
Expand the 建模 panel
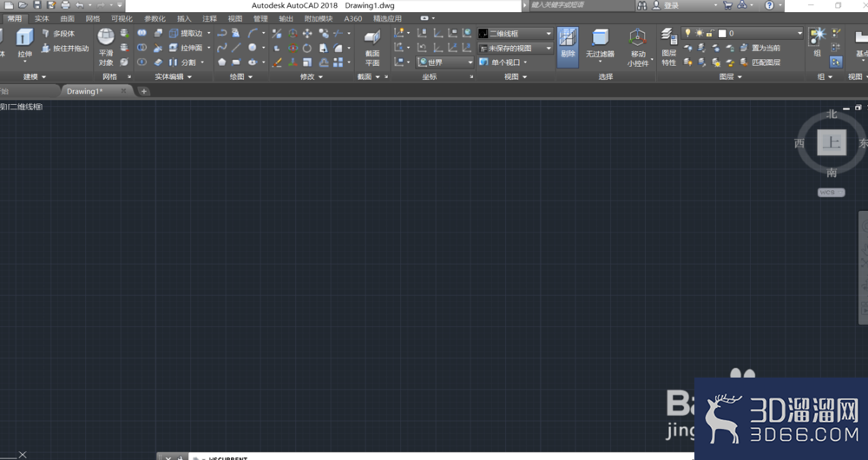click(x=35, y=77)
